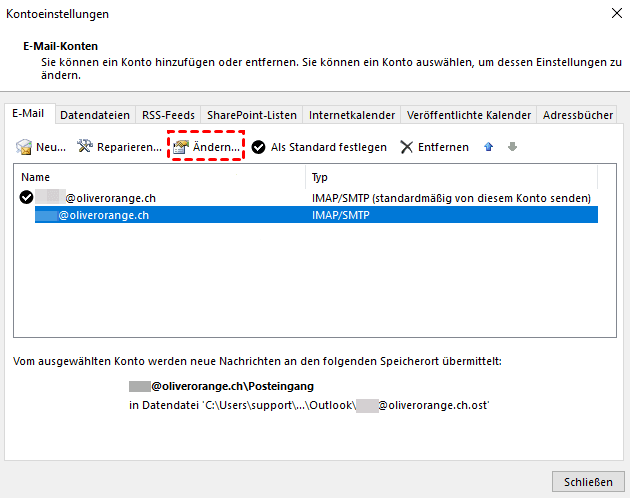This screenshot has width=630, height=498.
Task: Switch to the Datendateien tab
Action: pyautogui.click(x=95, y=115)
